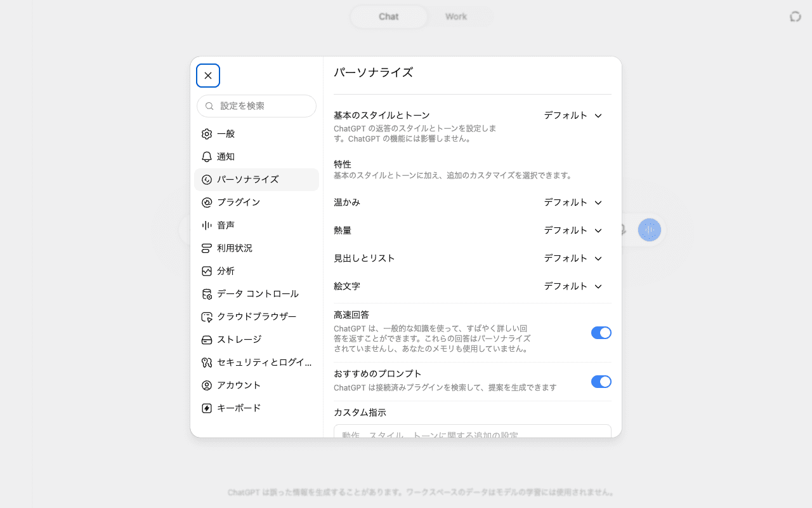This screenshot has height=508, width=812.
Task: Select the ストレージ sidebar entry
Action: click(256, 340)
